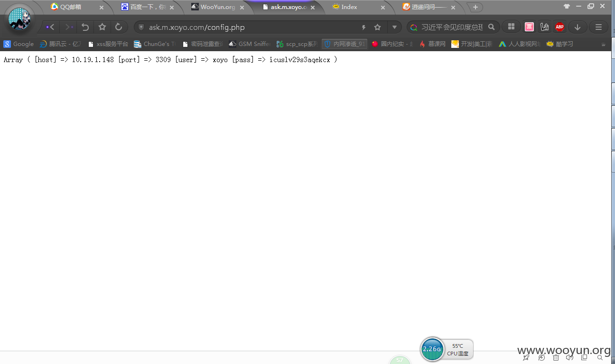
Task: Open the 内网渗透_91 bookmark
Action: point(345,44)
